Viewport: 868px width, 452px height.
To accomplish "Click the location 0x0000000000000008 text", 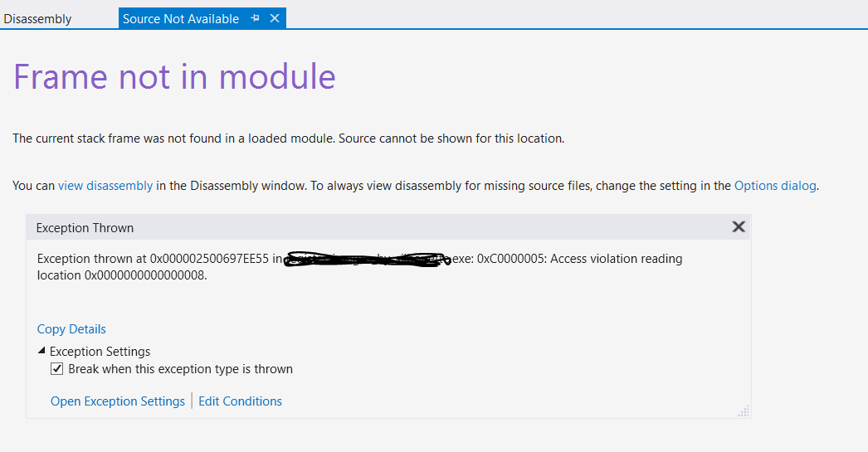I will coord(122,275).
